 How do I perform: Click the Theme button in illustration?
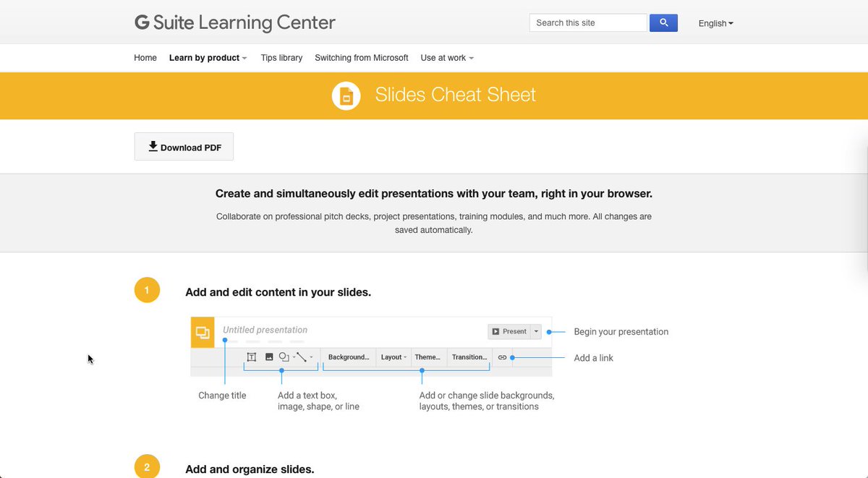click(x=427, y=357)
